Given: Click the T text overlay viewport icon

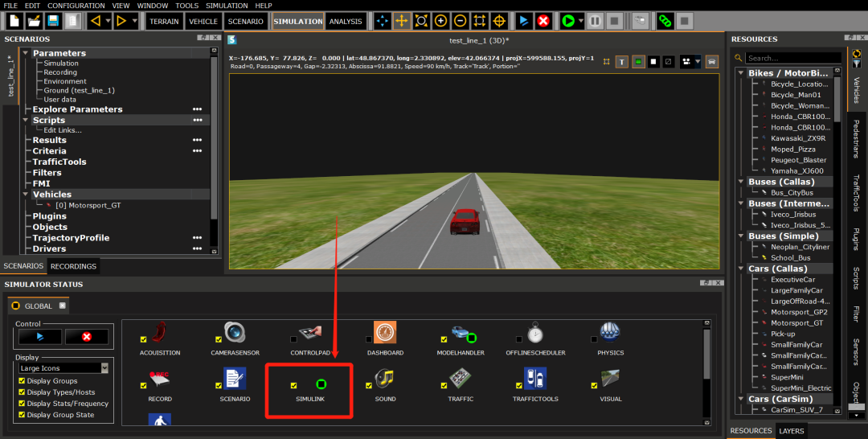Looking at the screenshot, I should 622,61.
